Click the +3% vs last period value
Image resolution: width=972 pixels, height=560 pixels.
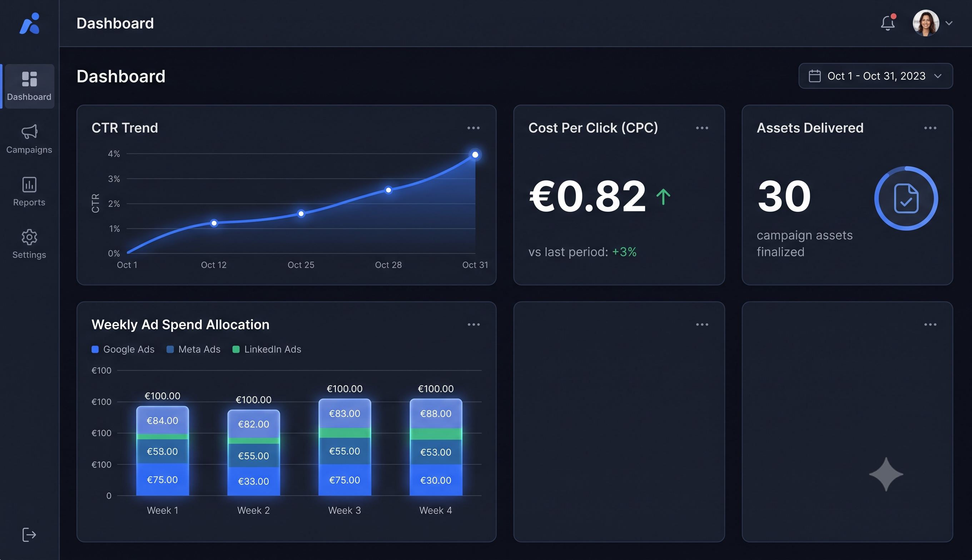coord(624,252)
